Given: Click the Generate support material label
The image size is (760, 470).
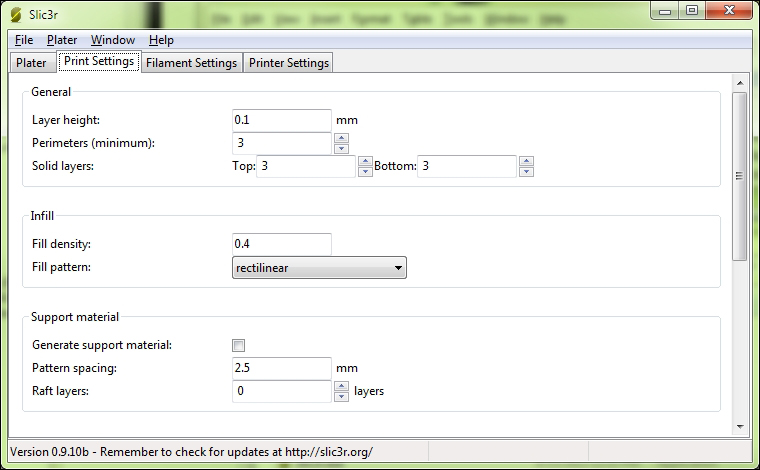Looking at the screenshot, I should [102, 345].
